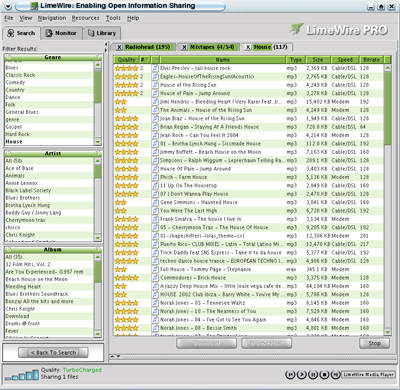Stop playback in media player
Image resolution: width=400 pixels, height=390 pixels.
point(324,375)
